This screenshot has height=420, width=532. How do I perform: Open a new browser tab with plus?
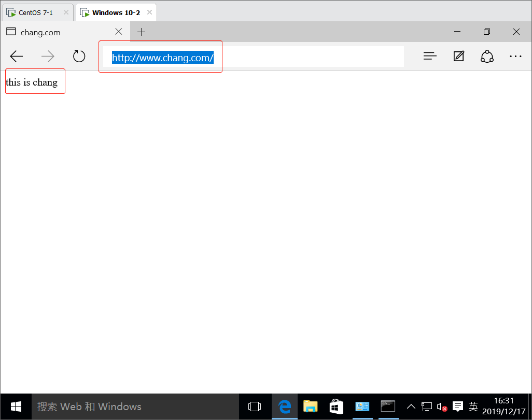pos(141,32)
